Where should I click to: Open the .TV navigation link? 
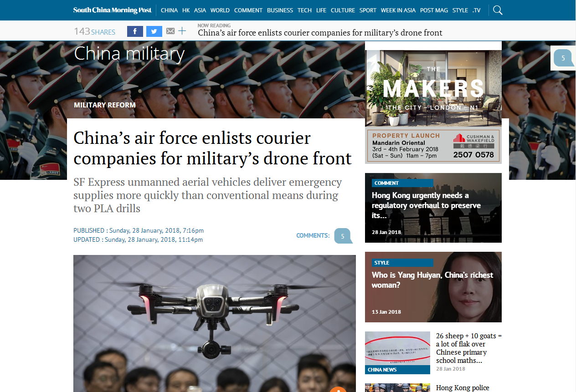point(476,10)
